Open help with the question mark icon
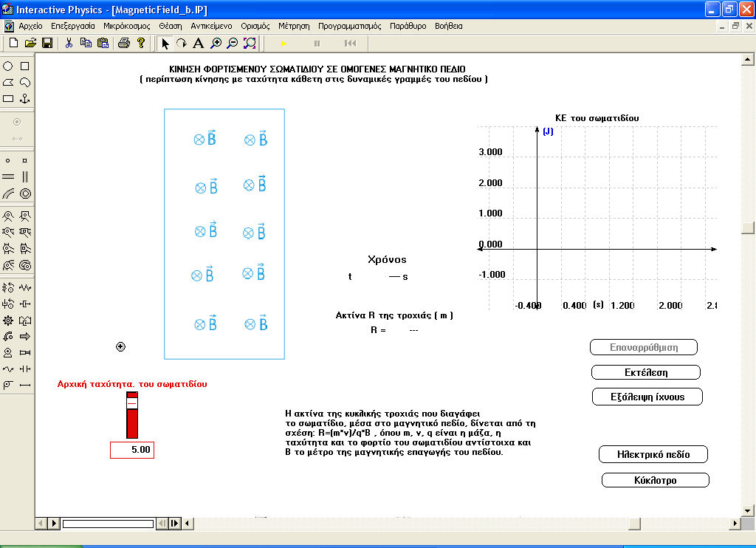Viewport: 756px width, 548px height. (x=141, y=44)
